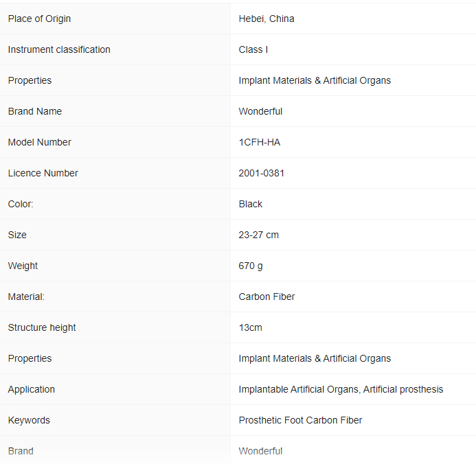Click the "Structure height" label
The width and height of the screenshot is (476, 464).
coord(42,327)
